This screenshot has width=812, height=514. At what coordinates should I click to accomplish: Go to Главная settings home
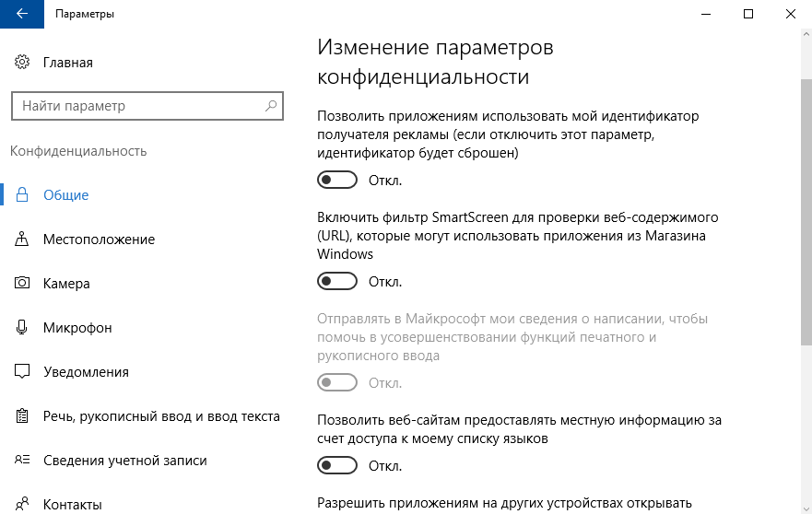click(x=67, y=63)
